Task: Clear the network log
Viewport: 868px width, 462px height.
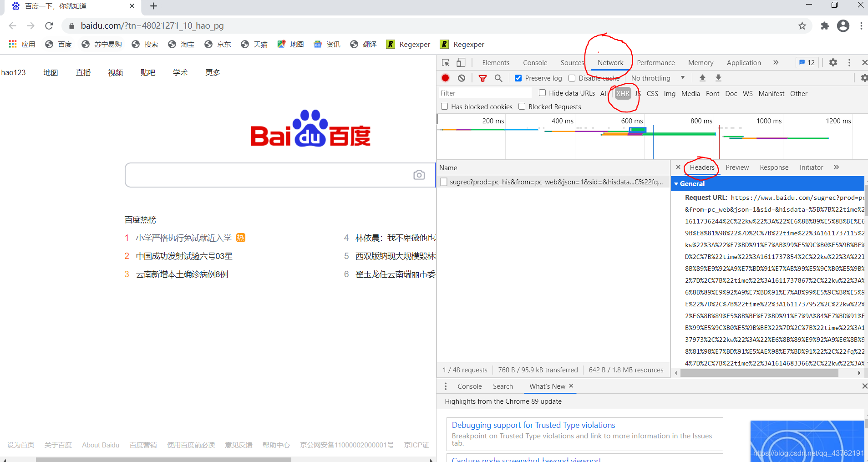Action: point(462,78)
